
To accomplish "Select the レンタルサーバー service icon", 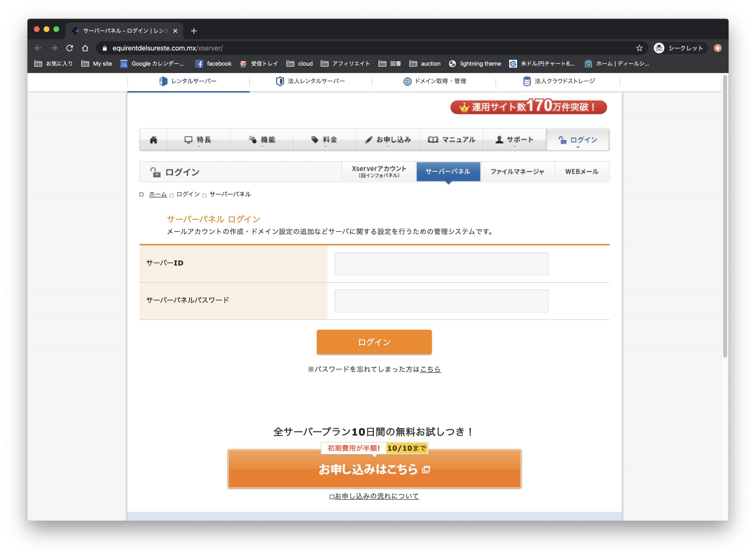I will click(164, 81).
